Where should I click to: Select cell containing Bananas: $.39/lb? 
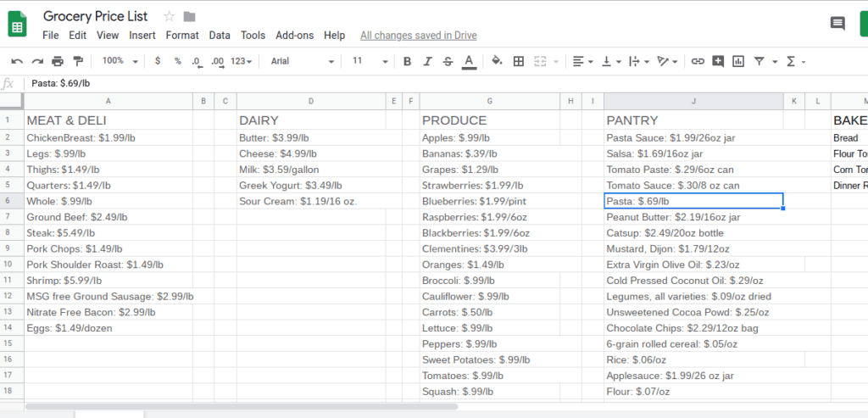tap(489, 154)
